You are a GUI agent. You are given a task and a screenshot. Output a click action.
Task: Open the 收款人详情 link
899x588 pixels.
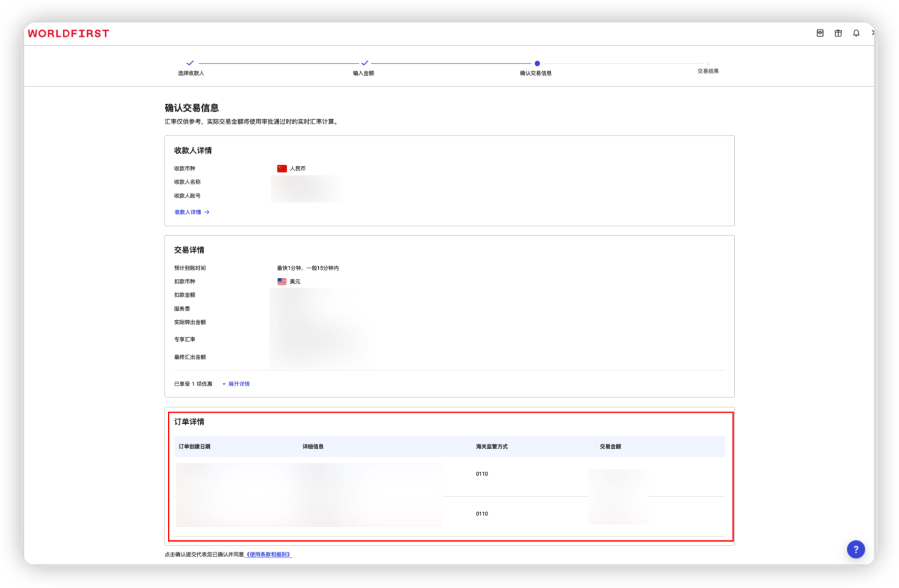tap(188, 212)
